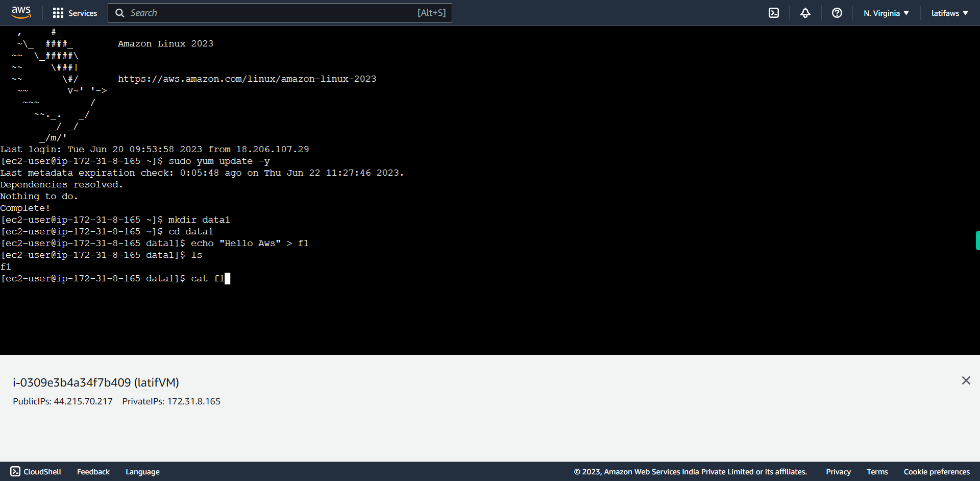Open the Privacy link
This screenshot has height=481, width=980.
coord(838,471)
